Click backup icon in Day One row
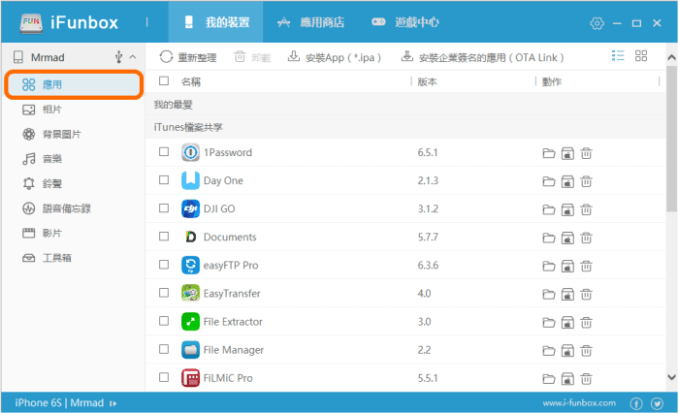 pos(567,181)
